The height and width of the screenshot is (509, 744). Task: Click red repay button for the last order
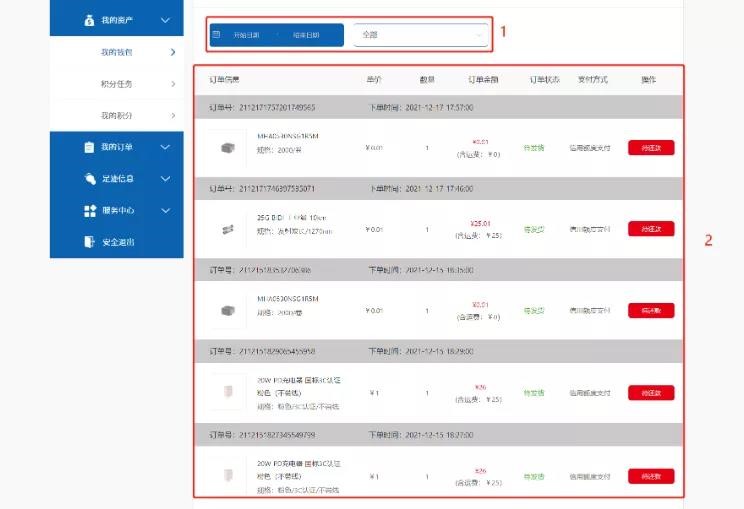[x=651, y=476]
